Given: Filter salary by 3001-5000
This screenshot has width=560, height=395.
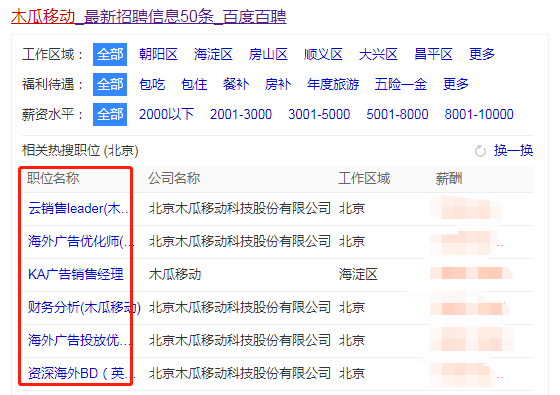Looking at the screenshot, I should click(319, 114).
